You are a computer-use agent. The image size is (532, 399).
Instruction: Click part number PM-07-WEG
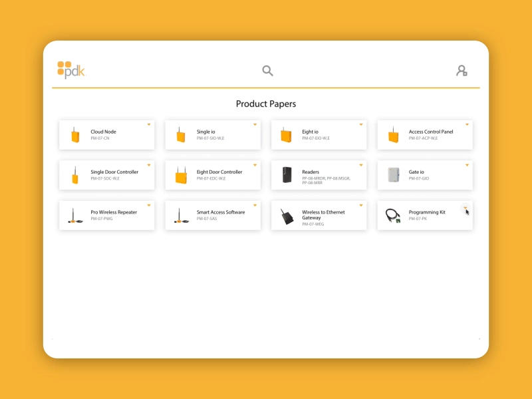click(x=313, y=224)
